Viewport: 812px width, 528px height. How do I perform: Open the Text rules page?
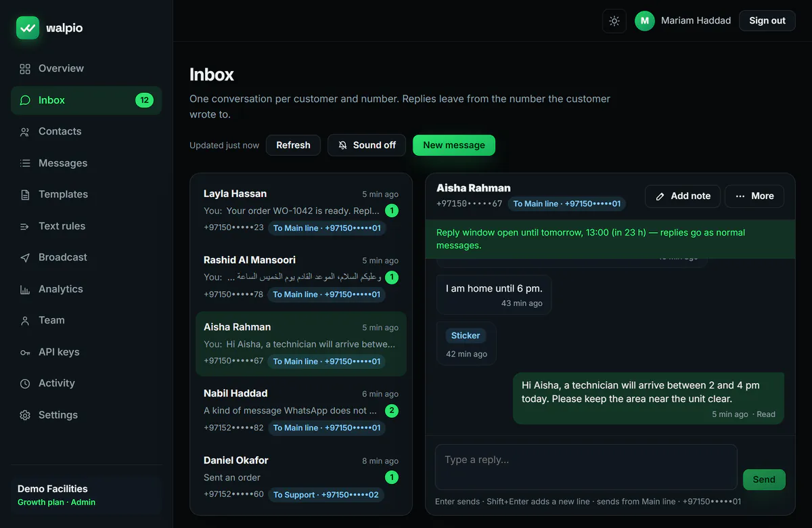pyautogui.click(x=87, y=226)
